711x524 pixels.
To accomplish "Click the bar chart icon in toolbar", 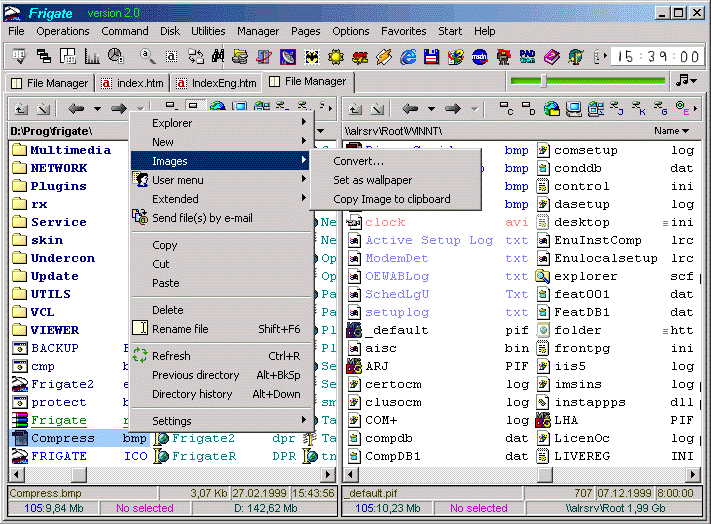I will point(92,56).
